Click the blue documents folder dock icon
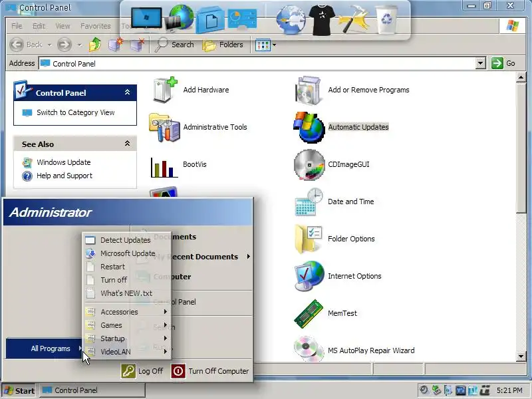This screenshot has width=532, height=399. [x=210, y=21]
